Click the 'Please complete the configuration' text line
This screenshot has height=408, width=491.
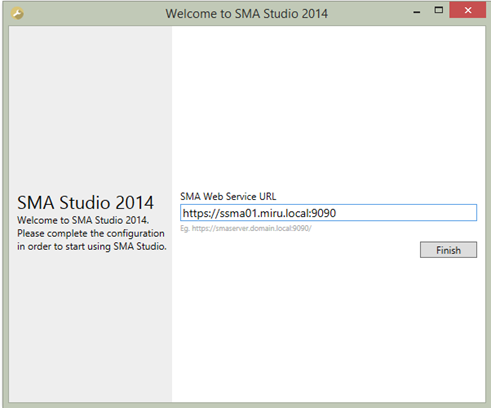pyautogui.click(x=91, y=233)
